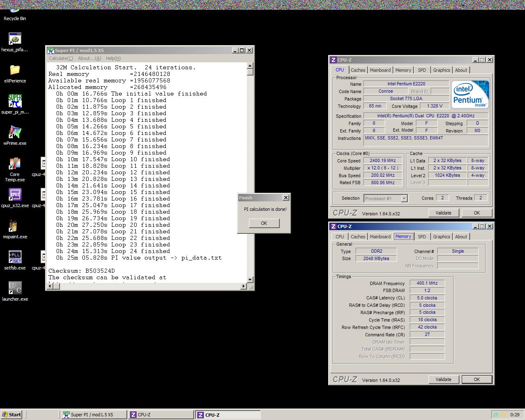This screenshot has width=525, height=420.
Task: Click the Checksum: B503524D line
Action: [x=82, y=271]
